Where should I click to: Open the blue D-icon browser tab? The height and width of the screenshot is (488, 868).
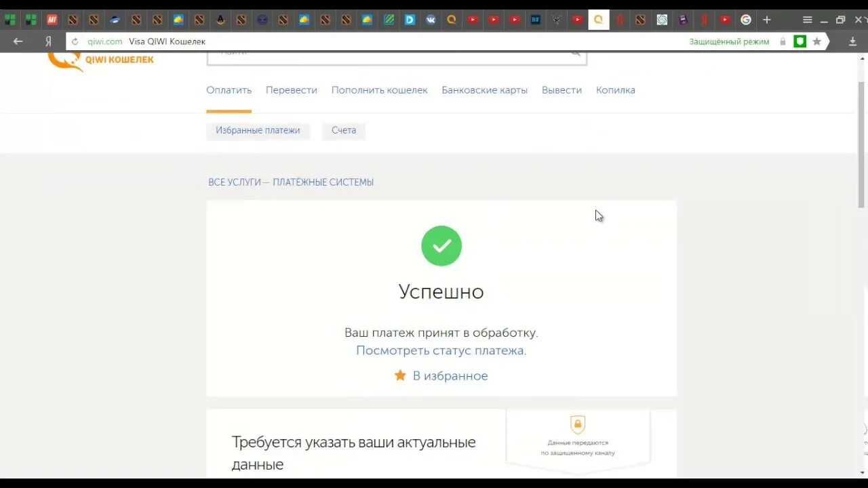pos(410,20)
